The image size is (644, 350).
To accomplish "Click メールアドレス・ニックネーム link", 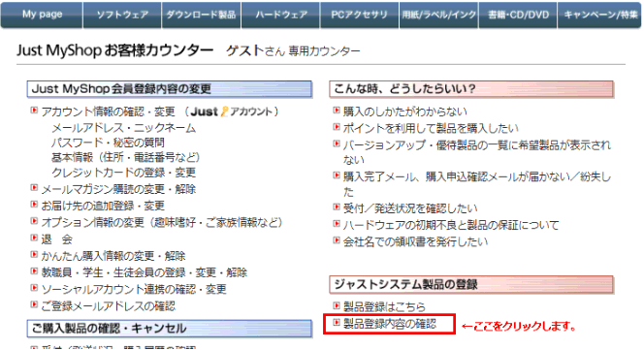I will click(x=123, y=128).
